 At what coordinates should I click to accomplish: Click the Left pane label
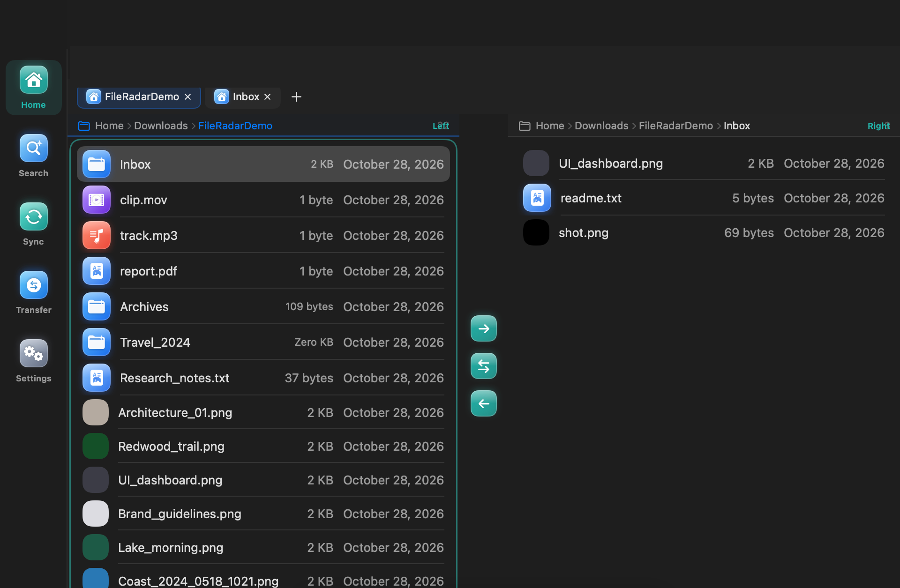(441, 126)
